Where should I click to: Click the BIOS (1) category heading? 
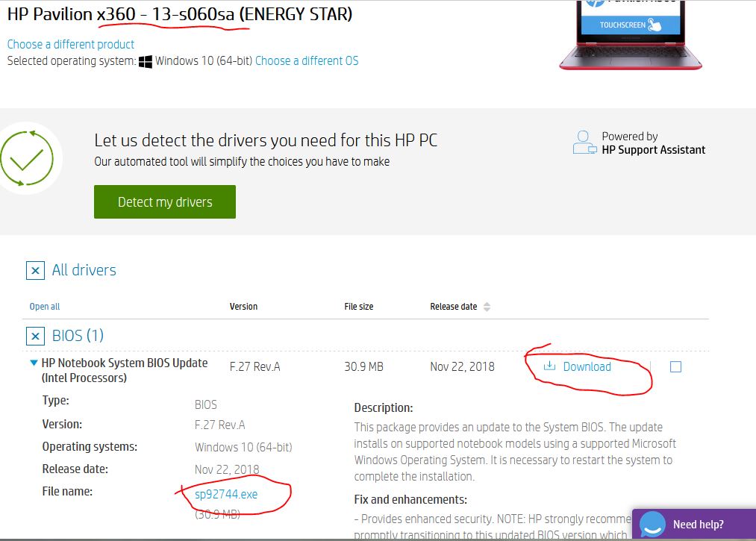click(x=78, y=336)
